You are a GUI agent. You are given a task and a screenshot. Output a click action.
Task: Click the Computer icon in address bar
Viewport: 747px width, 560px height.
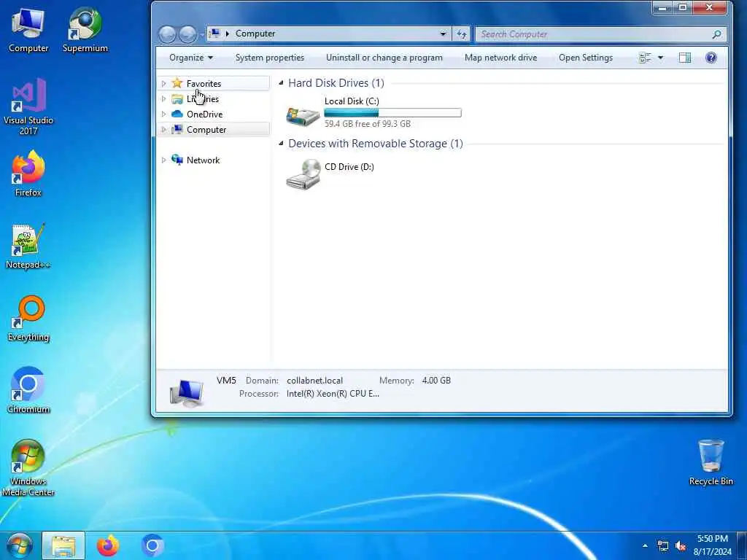[215, 34]
